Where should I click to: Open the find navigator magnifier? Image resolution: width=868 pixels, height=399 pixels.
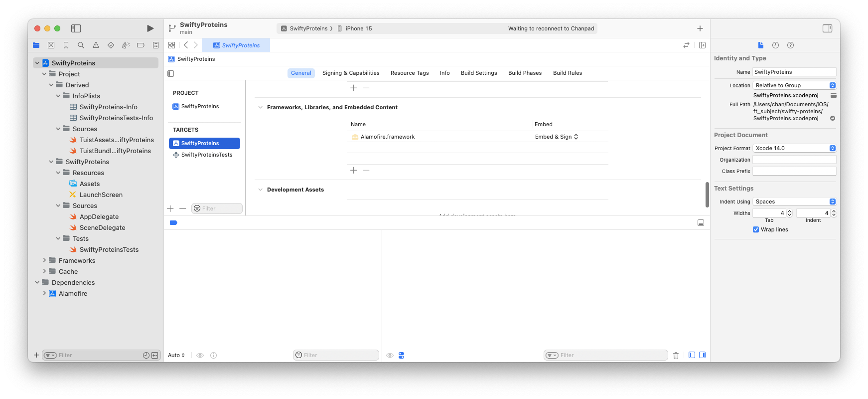coord(81,45)
